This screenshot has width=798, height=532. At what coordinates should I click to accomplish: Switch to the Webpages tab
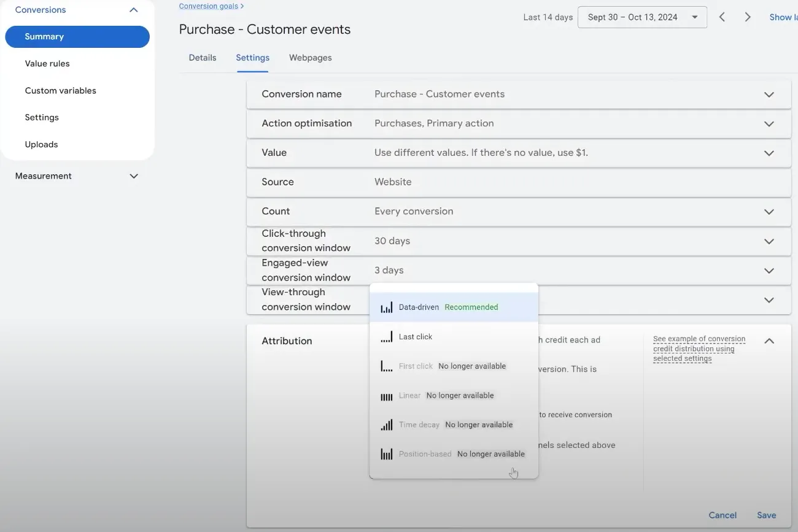coord(311,58)
